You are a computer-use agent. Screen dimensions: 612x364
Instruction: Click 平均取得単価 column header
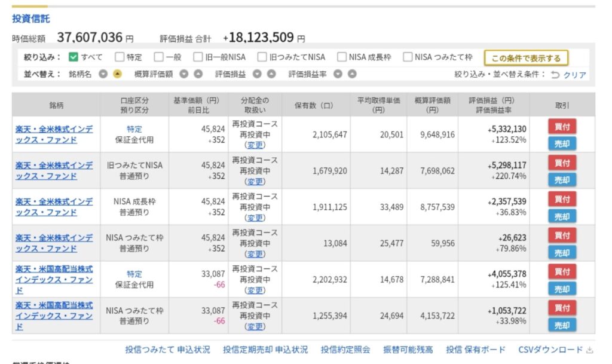pos(378,105)
